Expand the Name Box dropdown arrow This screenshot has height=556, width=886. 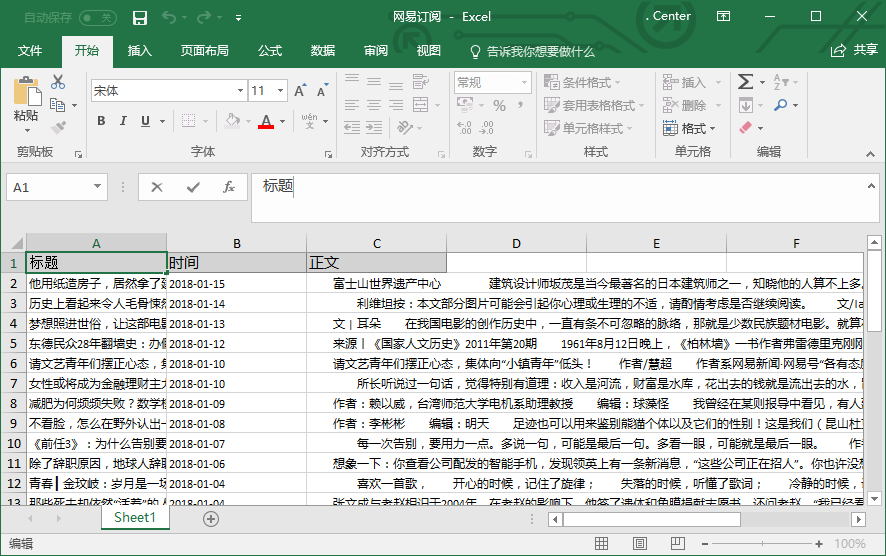pyautogui.click(x=97, y=186)
